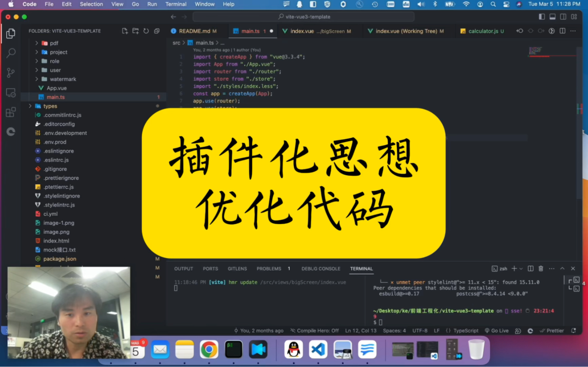Screen dimensions: 588x367
Task: Toggle bottom panel visibility in title bar
Action: (552, 17)
